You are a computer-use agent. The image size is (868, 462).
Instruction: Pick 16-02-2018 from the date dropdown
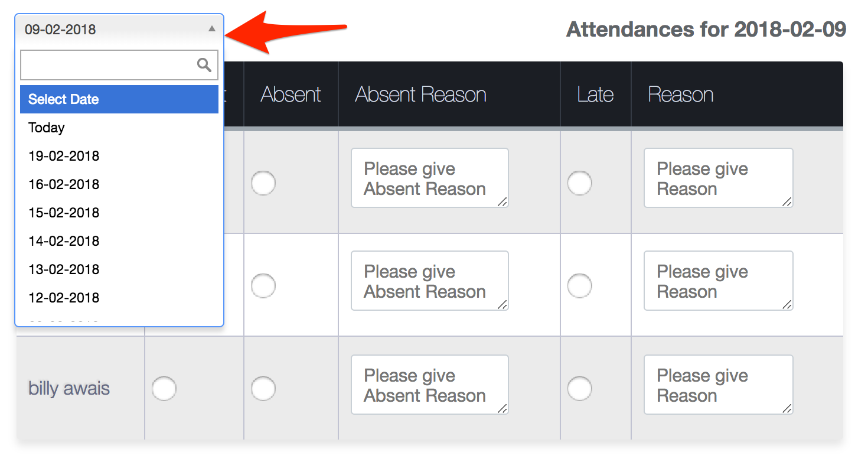click(64, 184)
